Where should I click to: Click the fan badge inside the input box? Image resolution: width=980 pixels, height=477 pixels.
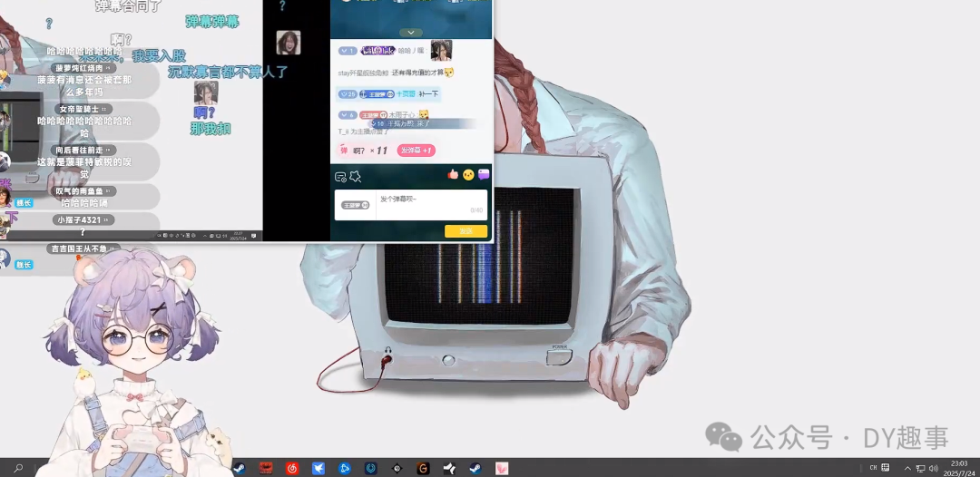pos(355,205)
